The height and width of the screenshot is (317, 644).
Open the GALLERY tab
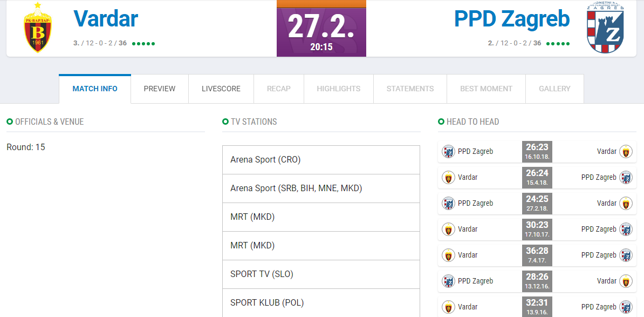pos(554,89)
